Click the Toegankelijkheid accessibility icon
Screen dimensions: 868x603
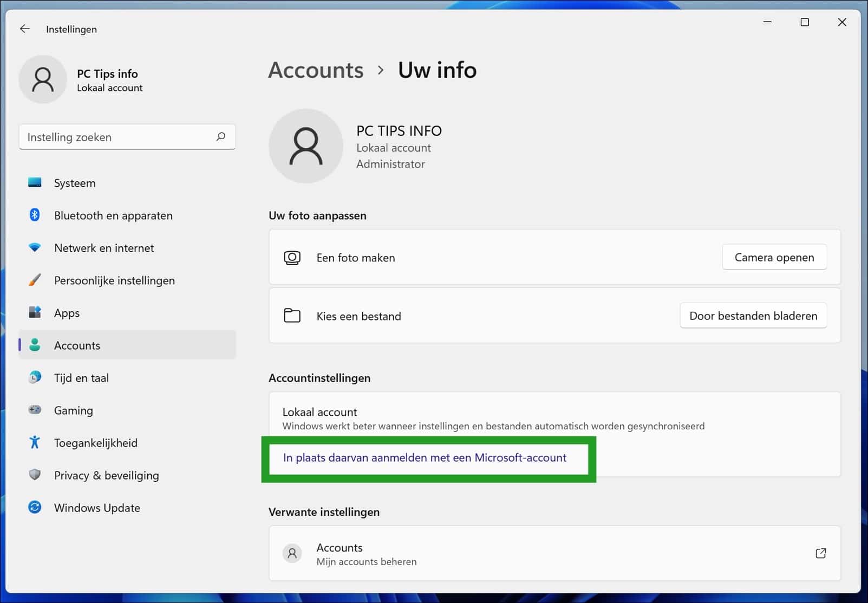click(x=35, y=443)
